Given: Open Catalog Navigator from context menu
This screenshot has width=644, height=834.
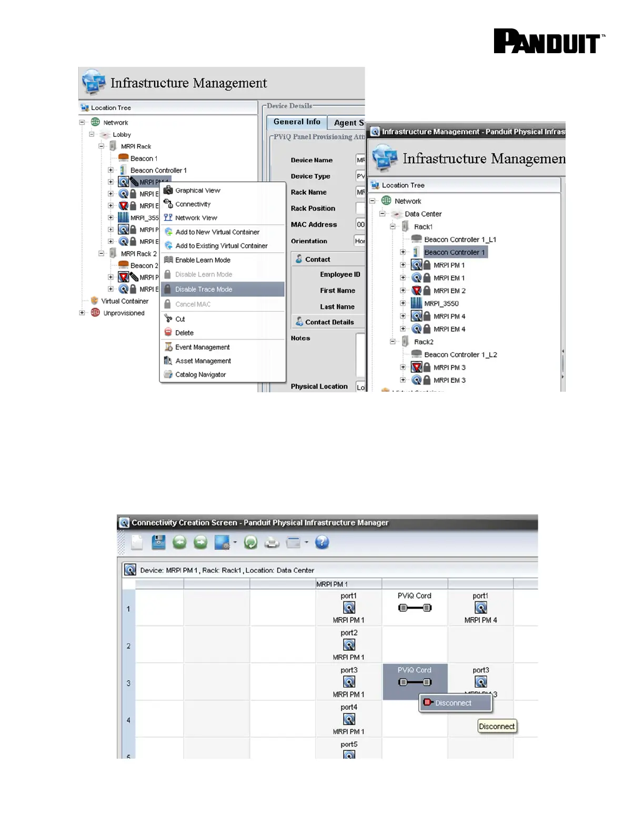Looking at the screenshot, I should pos(200,374).
